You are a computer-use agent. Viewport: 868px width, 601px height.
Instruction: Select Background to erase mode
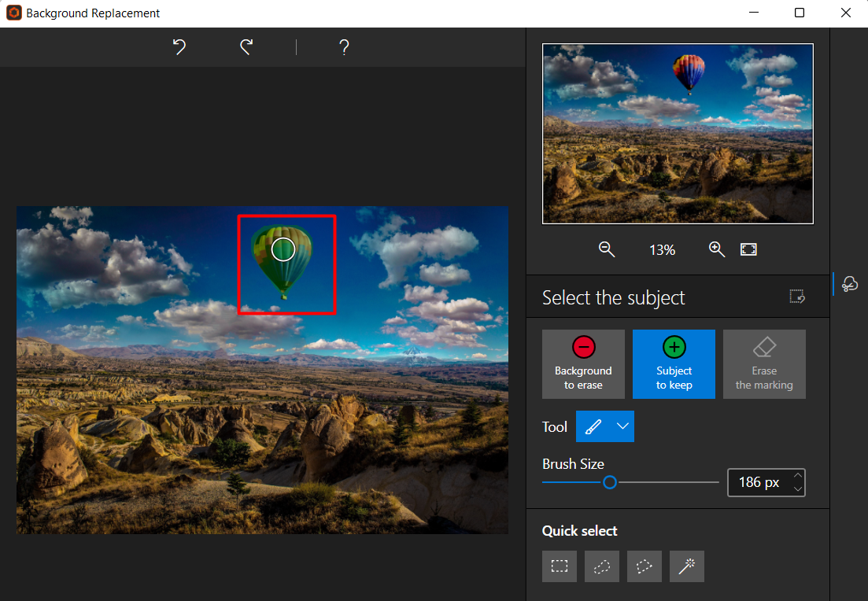583,364
